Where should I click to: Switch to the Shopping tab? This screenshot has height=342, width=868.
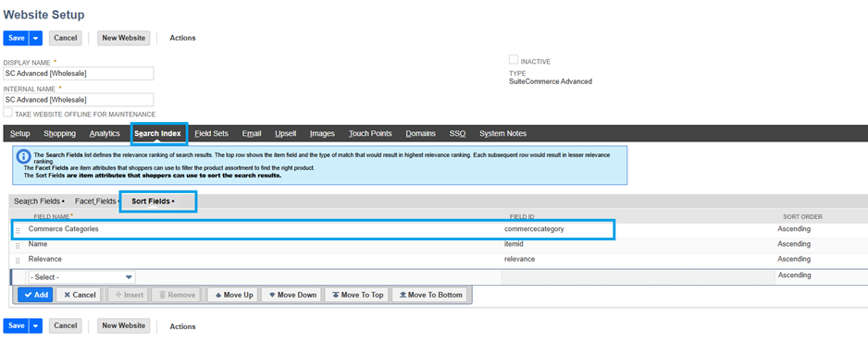[60, 134]
